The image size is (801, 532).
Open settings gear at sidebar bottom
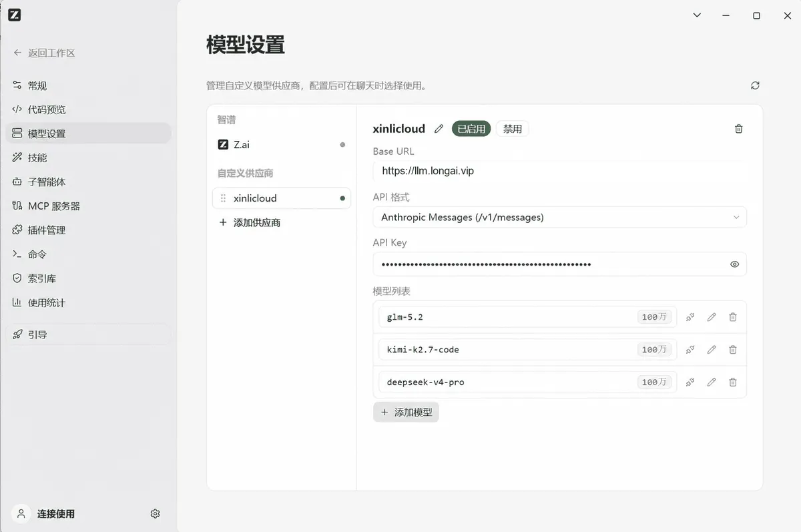(x=156, y=514)
